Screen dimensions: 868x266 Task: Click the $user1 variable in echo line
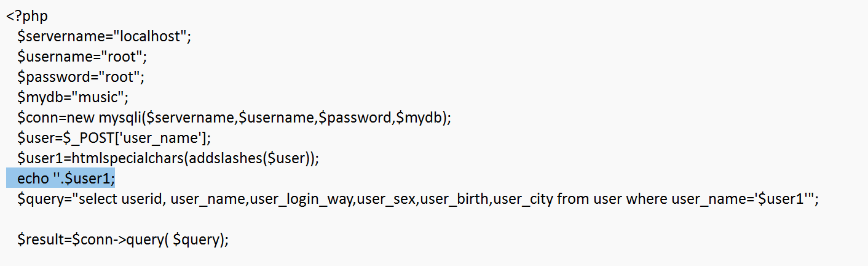(x=90, y=179)
